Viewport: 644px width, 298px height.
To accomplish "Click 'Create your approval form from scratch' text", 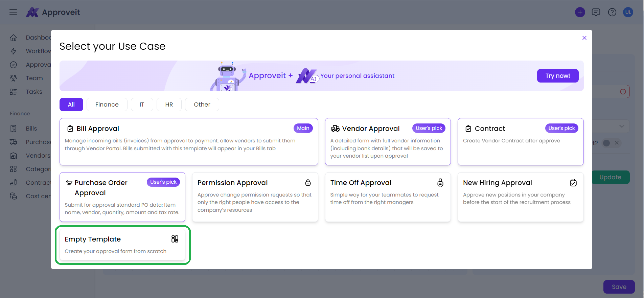I will tap(115, 251).
